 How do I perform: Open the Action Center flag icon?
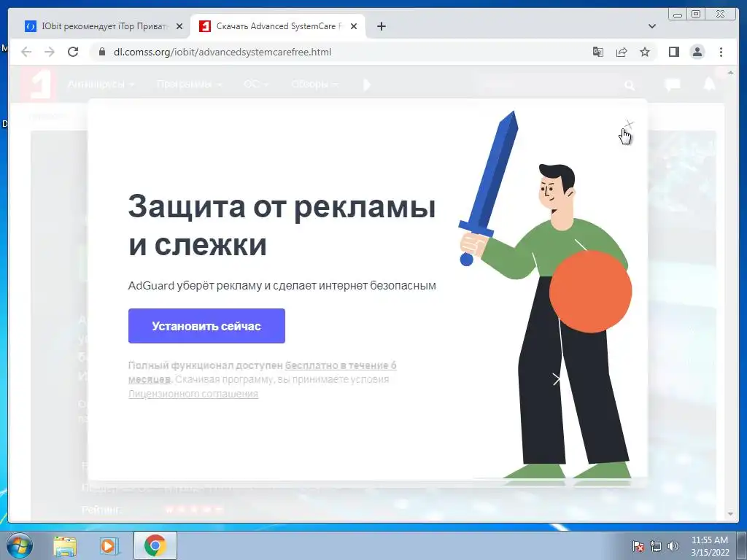[638, 546]
